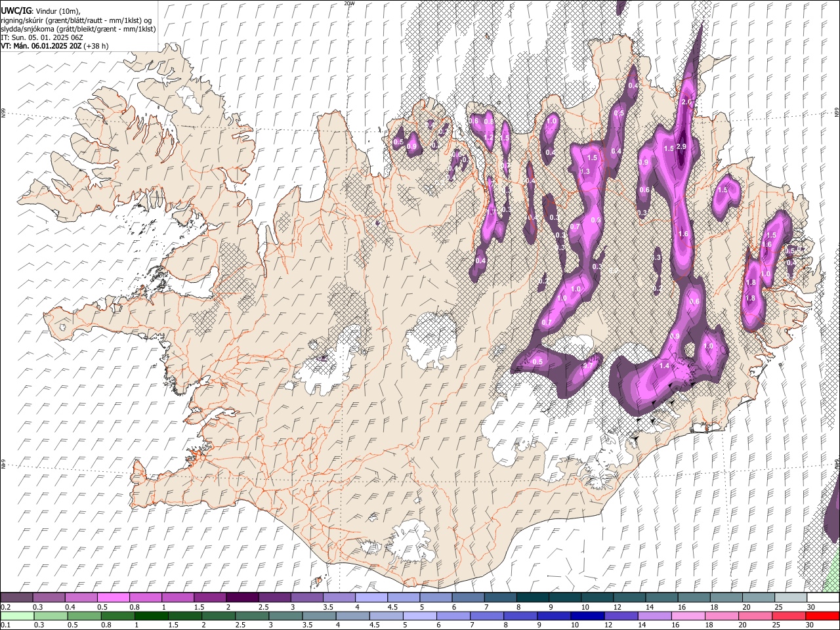
Task: Pick top-row dark purple swatch between 2 and 2.5
Action: point(242,597)
